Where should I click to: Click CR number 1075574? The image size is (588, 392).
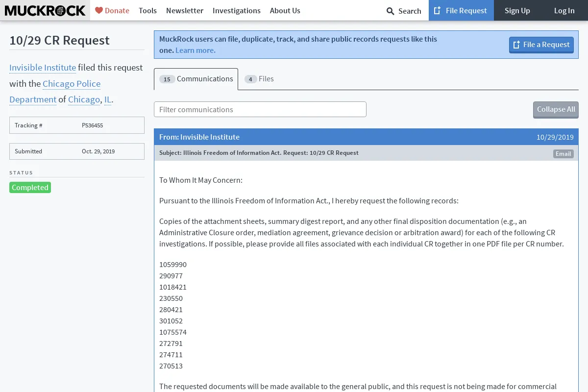click(x=173, y=332)
